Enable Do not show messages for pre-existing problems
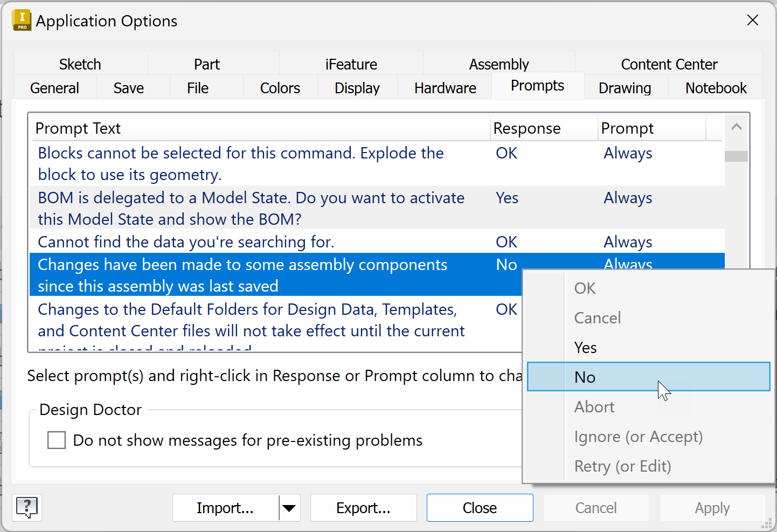777x532 pixels. tap(57, 440)
